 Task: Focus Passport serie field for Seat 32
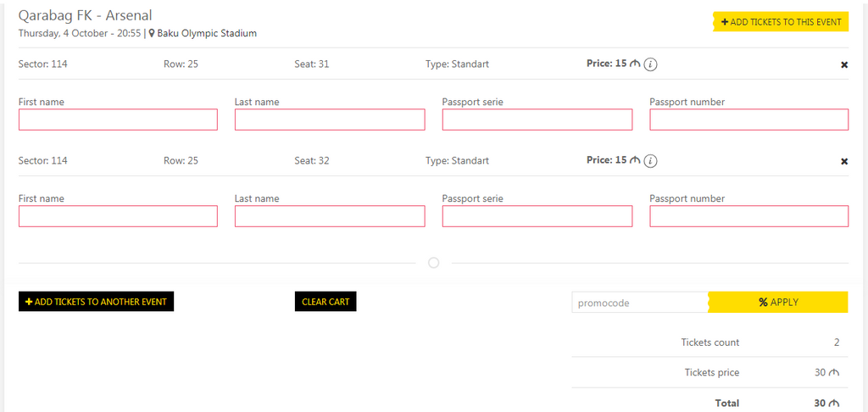(x=537, y=216)
